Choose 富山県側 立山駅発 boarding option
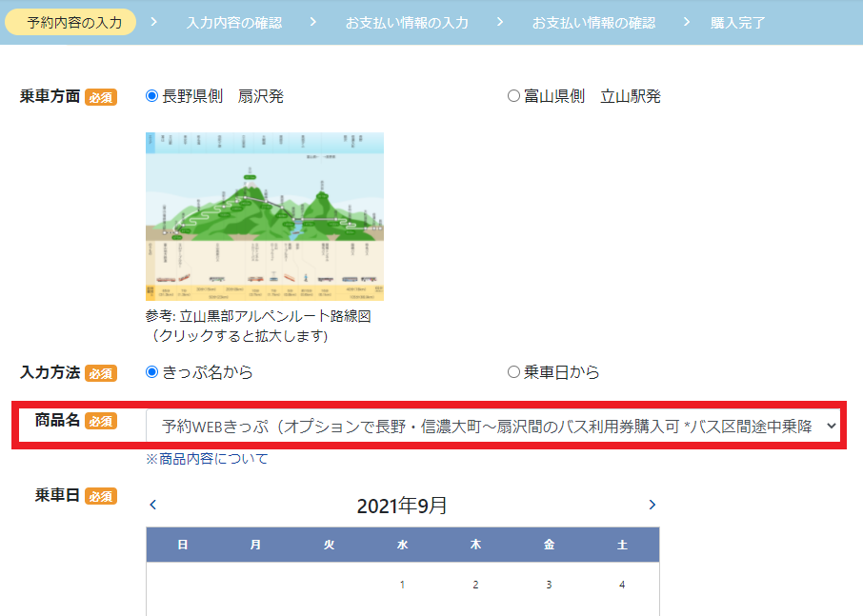Viewport: 863px width, 616px height. 514,96
